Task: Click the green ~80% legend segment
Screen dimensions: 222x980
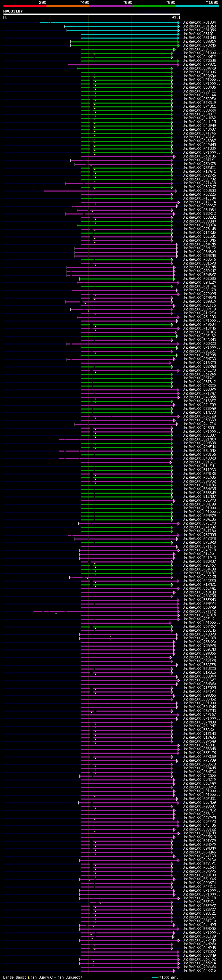Action: click(154, 6)
